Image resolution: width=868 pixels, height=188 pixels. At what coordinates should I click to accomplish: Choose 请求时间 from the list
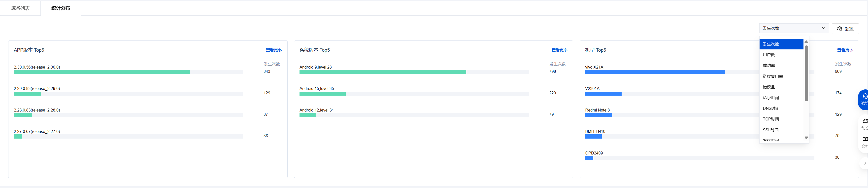[x=771, y=98]
